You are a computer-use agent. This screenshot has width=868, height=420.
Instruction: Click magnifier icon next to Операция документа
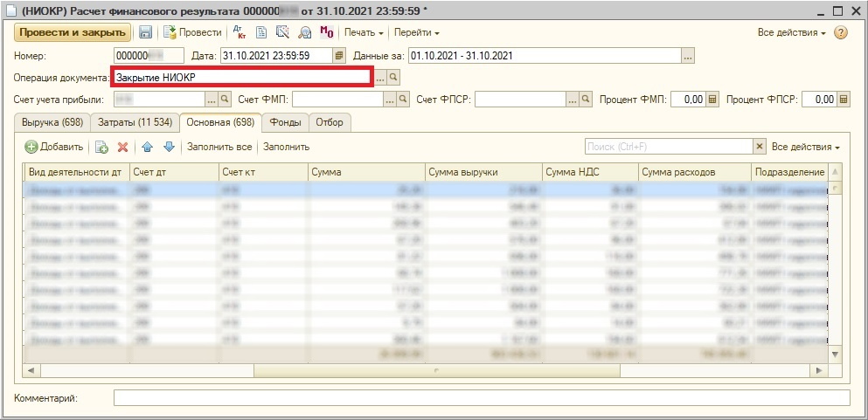(x=393, y=78)
